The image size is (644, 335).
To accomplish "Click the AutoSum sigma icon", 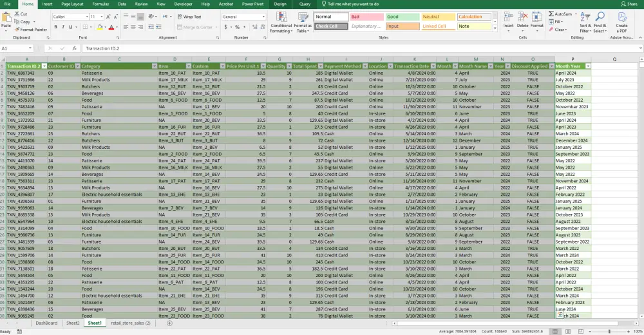I will pyautogui.click(x=551, y=14).
